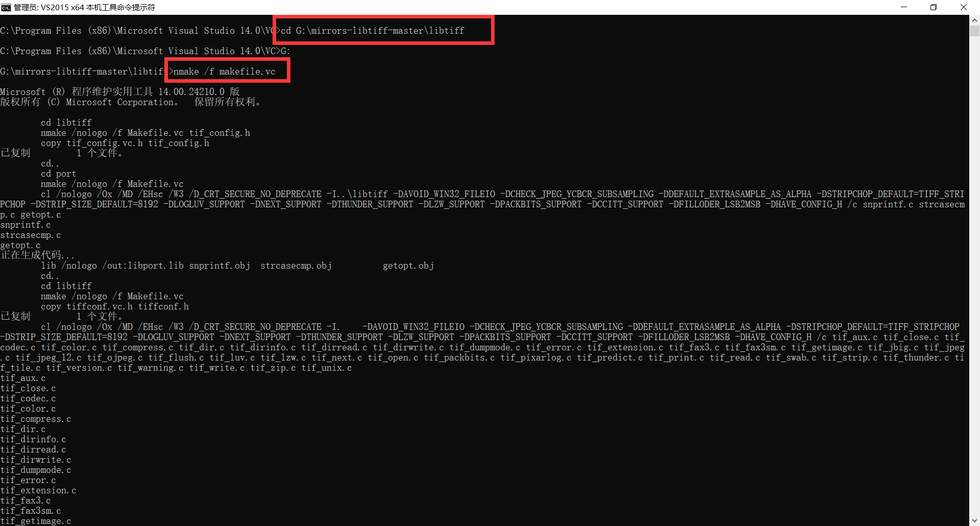Click the VS2015 title bar icon to open system menu
This screenshot has width=980, height=526.
[6, 7]
